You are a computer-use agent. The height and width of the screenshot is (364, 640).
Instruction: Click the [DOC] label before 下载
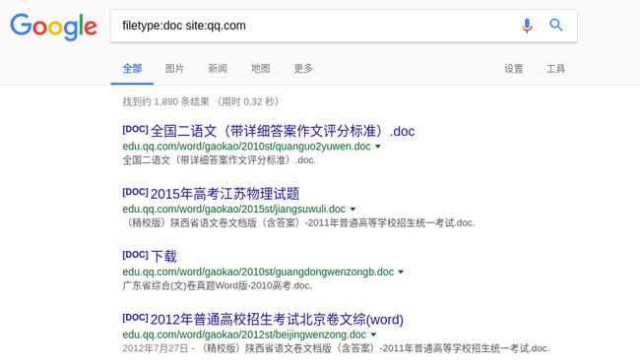coord(135,255)
